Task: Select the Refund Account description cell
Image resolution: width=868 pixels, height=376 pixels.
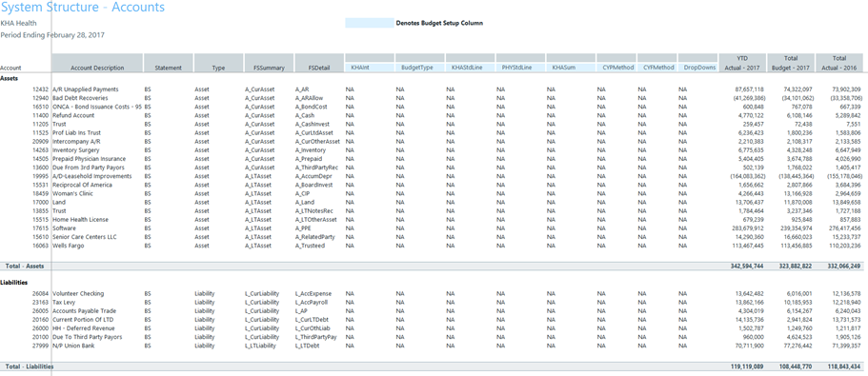Action: tap(73, 115)
